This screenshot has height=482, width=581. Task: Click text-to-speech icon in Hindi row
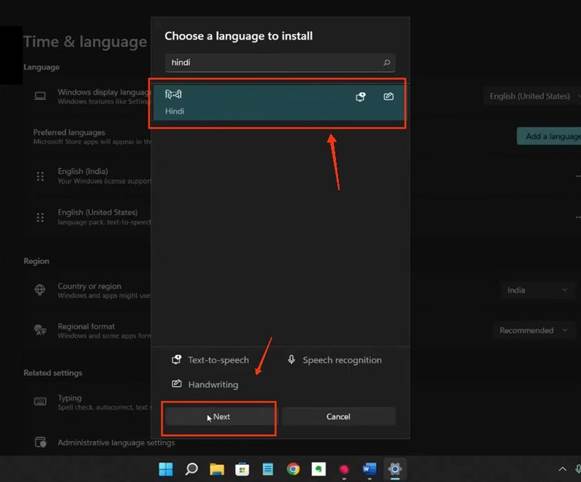pos(361,97)
